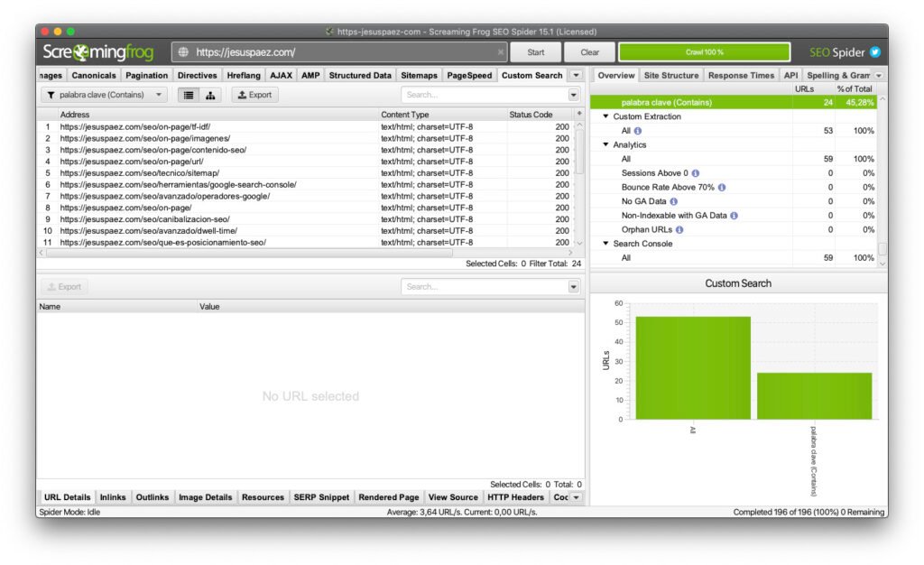924x565 pixels.
Task: Click the palabra clave bar in chart
Action: tap(815, 396)
